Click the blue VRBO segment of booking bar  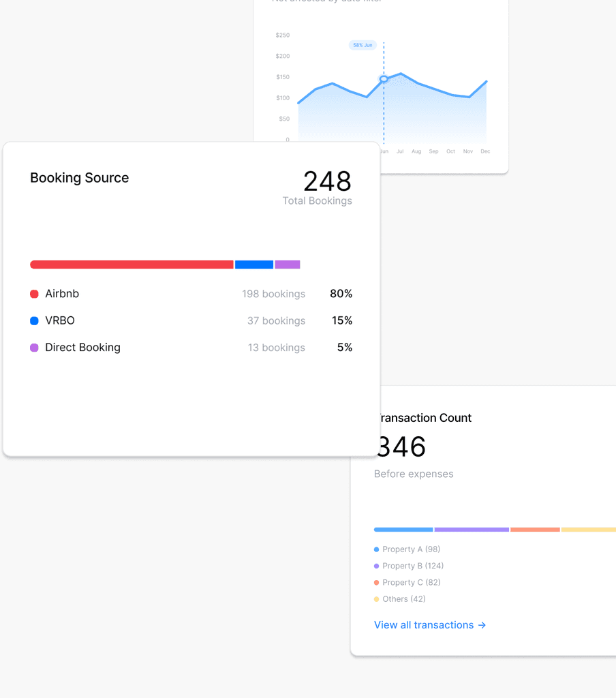pyautogui.click(x=254, y=264)
